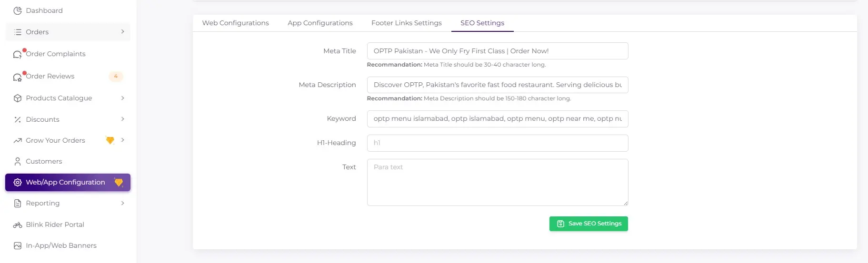Click the Products Catalogue box icon

click(18, 98)
